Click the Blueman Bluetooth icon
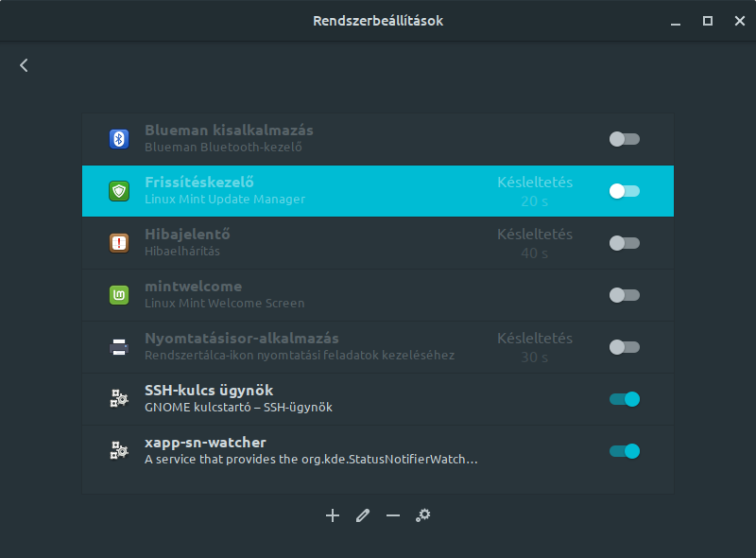756x558 pixels. 119,139
